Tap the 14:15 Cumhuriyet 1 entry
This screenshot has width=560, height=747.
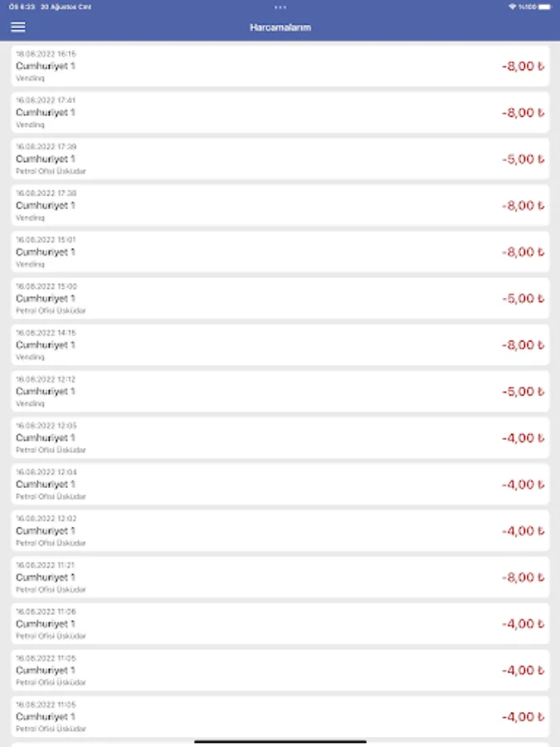click(x=280, y=344)
